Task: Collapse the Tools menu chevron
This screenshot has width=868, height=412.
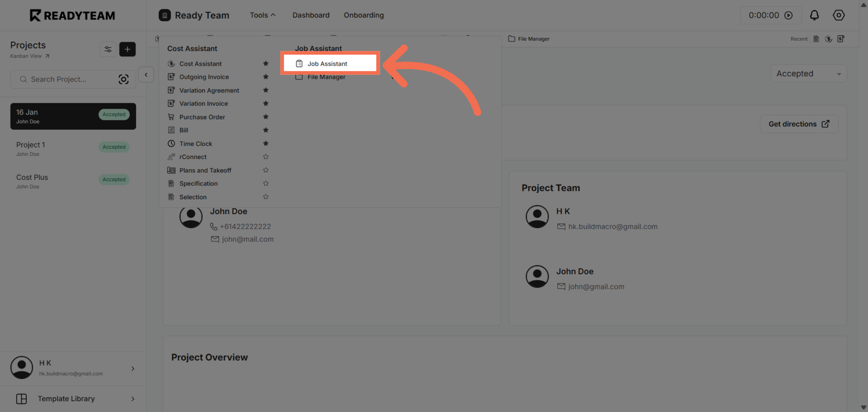Action: click(273, 14)
